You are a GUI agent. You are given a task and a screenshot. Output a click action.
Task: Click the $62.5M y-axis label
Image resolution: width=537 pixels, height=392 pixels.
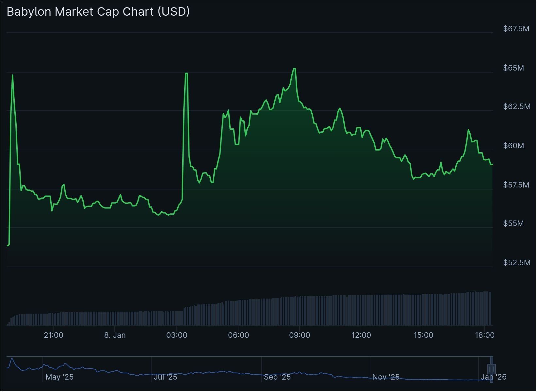[x=517, y=106]
